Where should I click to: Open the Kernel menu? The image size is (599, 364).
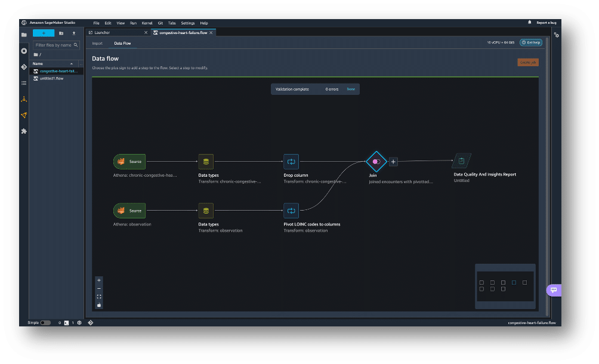[147, 23]
